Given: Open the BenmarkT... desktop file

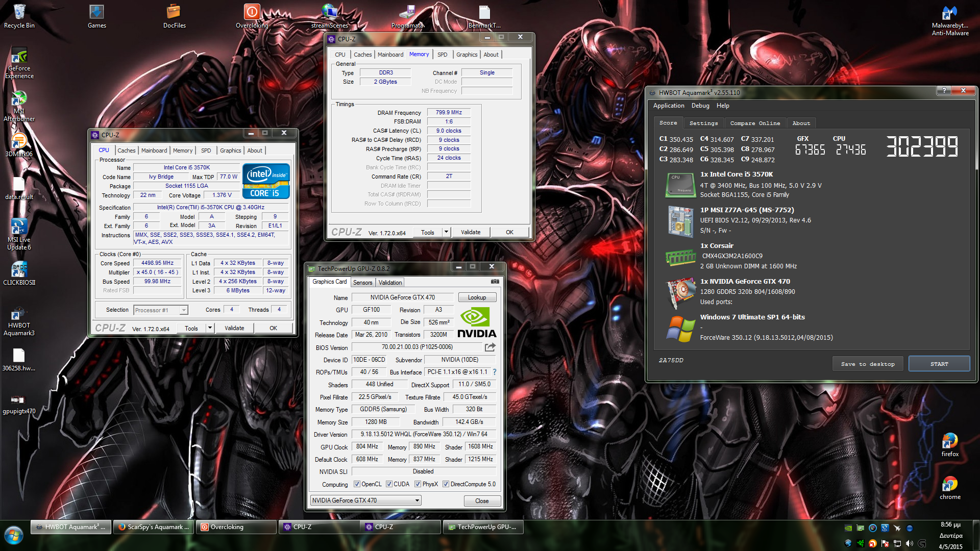Looking at the screenshot, I should coord(484,16).
